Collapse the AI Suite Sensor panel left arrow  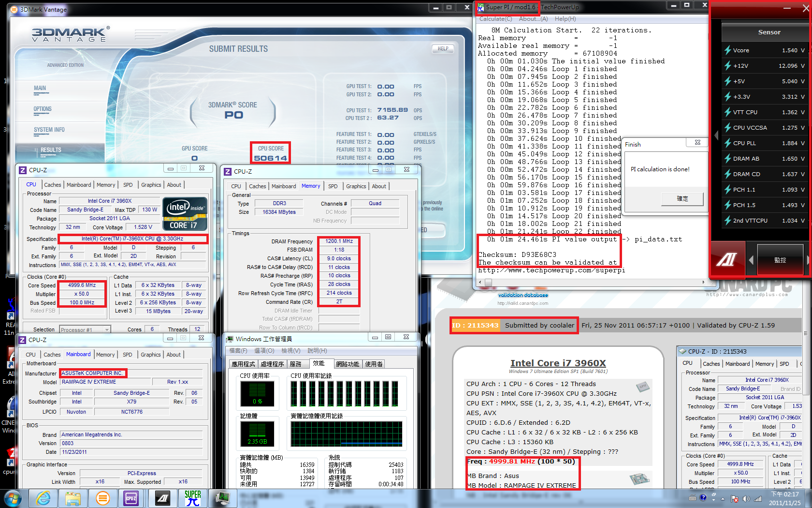tap(716, 135)
